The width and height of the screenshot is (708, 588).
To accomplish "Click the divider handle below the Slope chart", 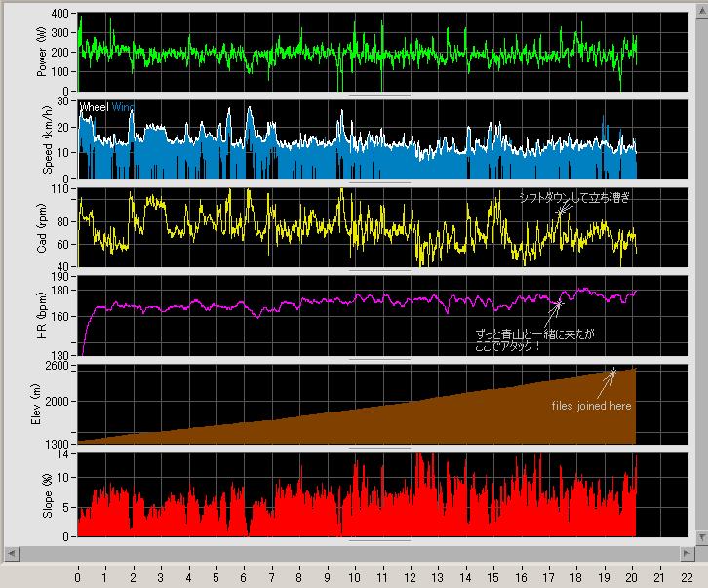I will (378, 538).
